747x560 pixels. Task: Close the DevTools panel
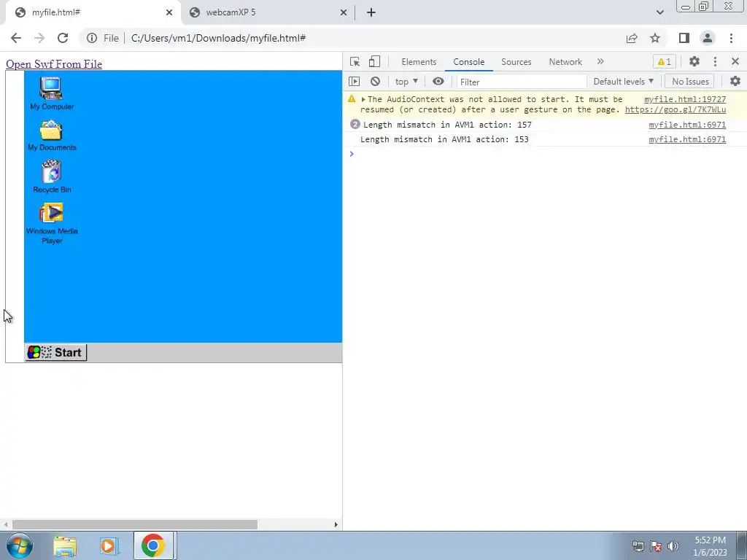735,61
